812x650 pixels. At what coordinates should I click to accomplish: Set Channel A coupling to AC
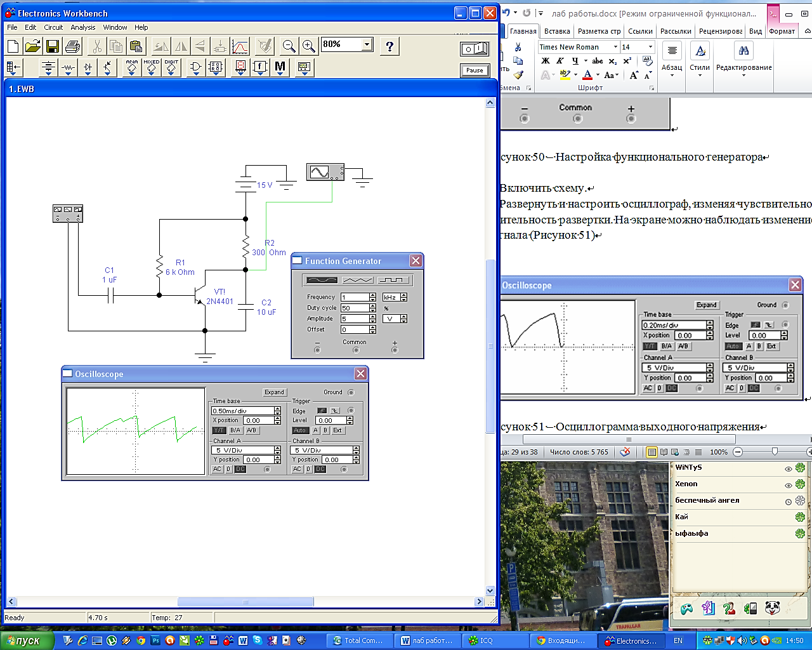217,469
